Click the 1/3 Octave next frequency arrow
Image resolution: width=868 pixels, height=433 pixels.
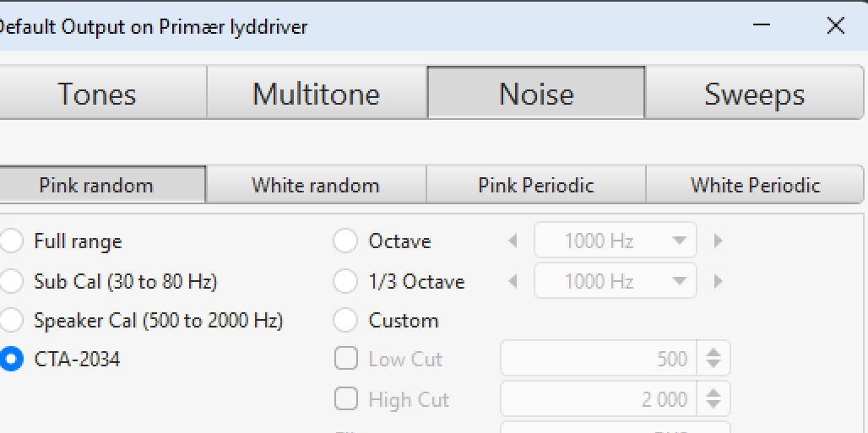(719, 281)
